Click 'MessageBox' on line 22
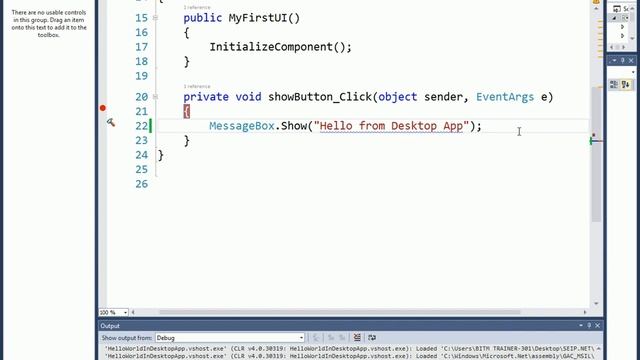This screenshot has height=360, width=640. click(x=242, y=126)
